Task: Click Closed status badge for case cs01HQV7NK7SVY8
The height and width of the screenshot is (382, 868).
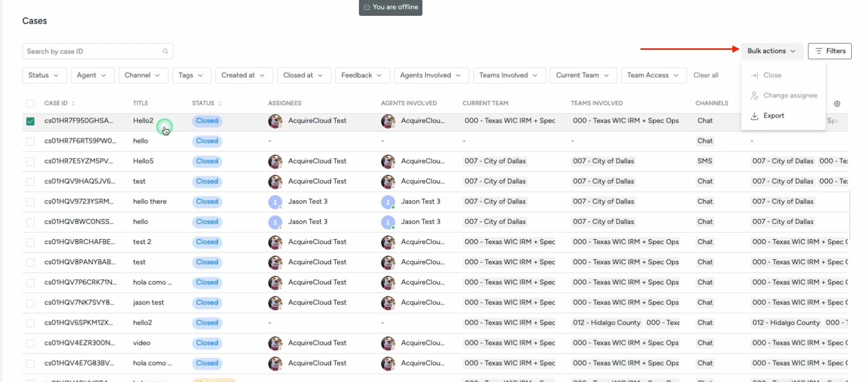Action: 207,303
